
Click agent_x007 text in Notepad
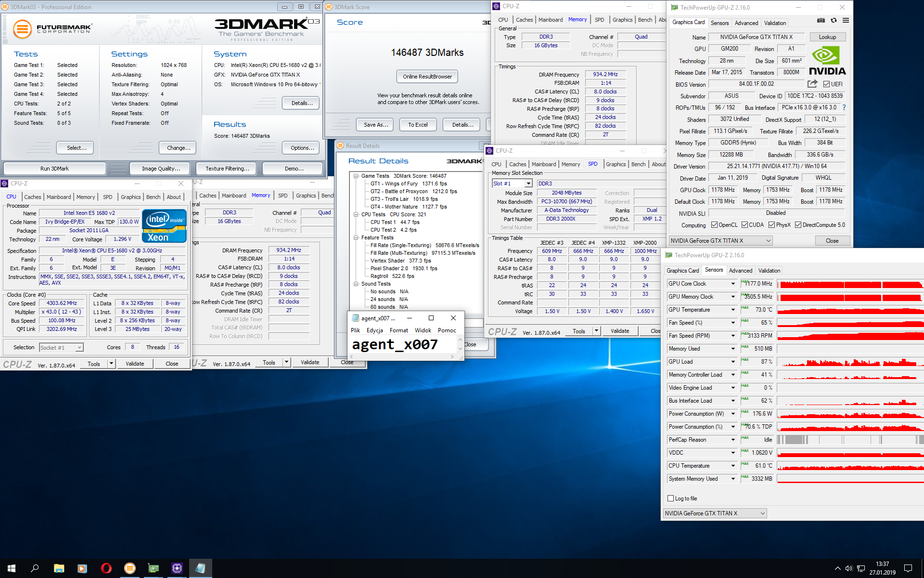pyautogui.click(x=395, y=344)
